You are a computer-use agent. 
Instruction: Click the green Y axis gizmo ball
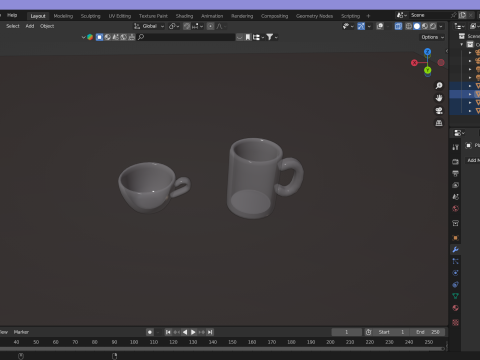[x=427, y=70]
